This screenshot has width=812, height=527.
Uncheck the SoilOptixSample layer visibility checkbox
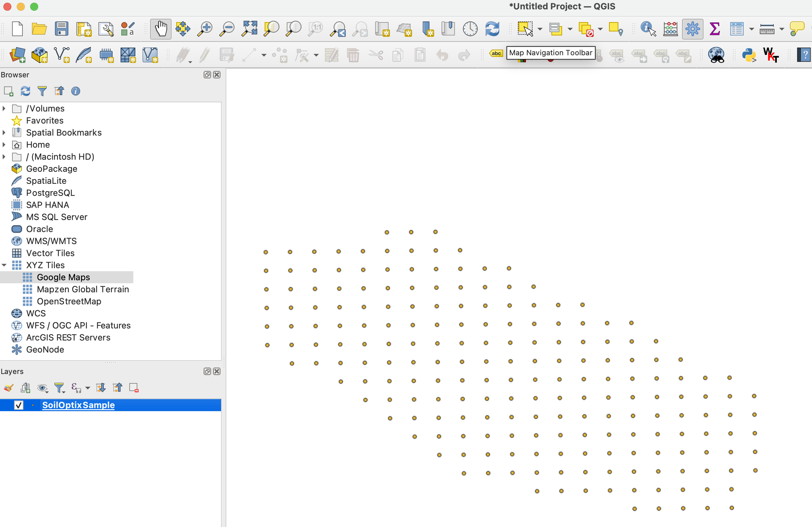click(19, 405)
